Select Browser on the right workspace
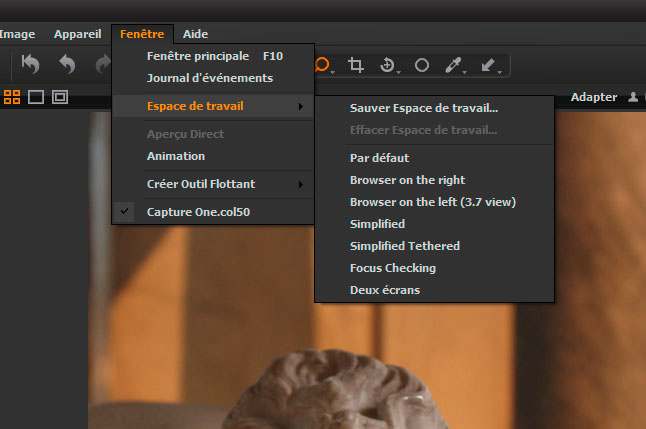The image size is (646, 429). 434,180
